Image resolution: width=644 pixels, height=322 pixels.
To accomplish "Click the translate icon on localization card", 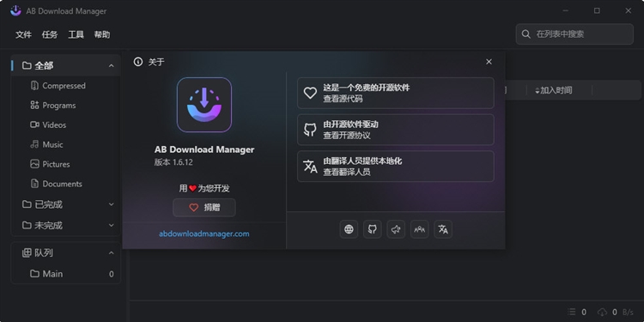I will [x=310, y=167].
